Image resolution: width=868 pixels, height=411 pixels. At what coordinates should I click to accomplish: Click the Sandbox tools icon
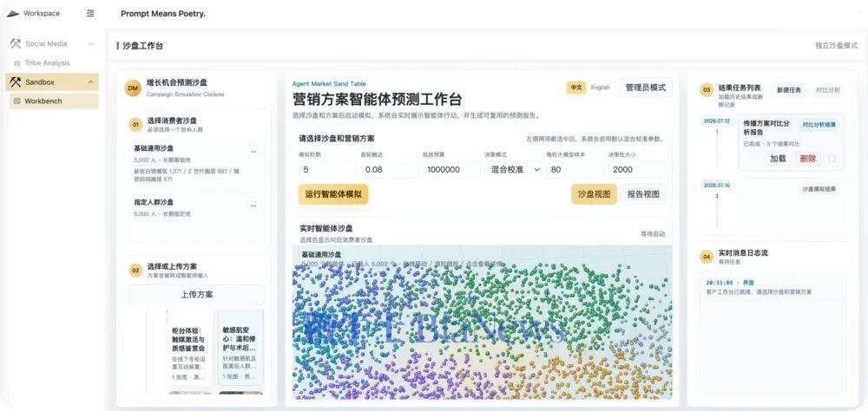pyautogui.click(x=16, y=82)
